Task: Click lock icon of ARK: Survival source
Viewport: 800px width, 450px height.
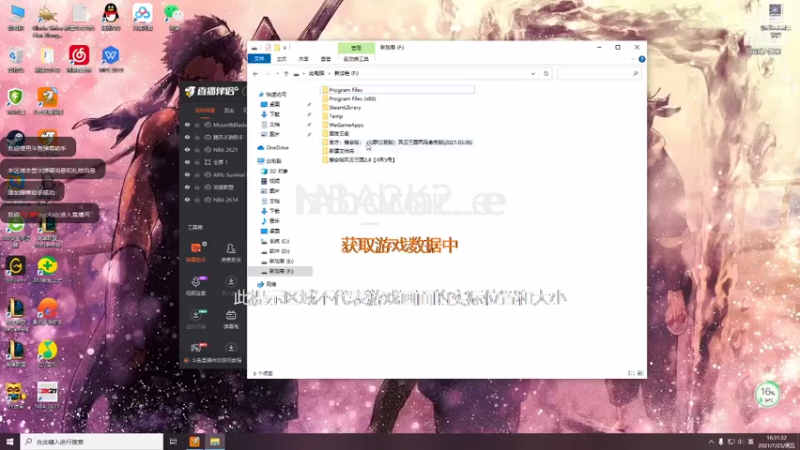Action: coord(197,175)
